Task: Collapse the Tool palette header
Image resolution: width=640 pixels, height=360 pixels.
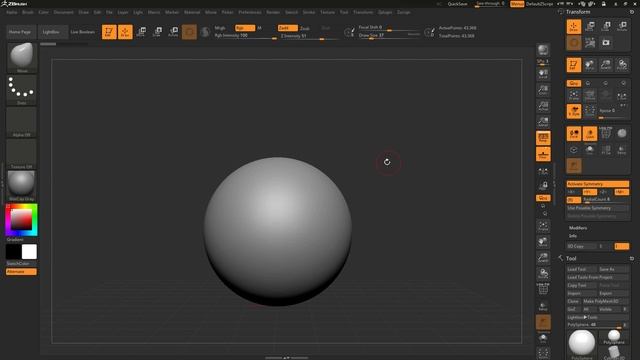Action: 571,258
